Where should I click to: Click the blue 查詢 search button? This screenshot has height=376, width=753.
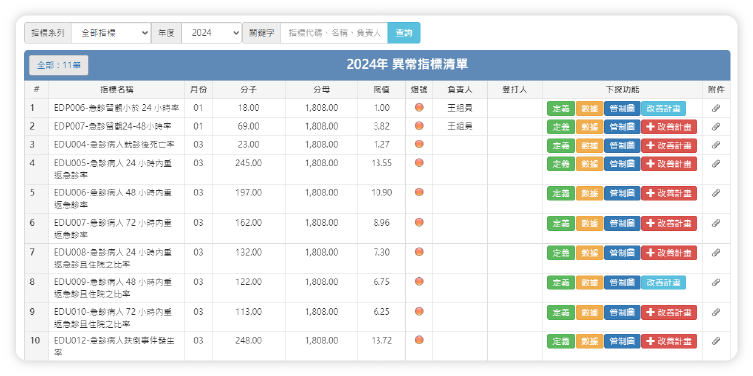point(403,33)
